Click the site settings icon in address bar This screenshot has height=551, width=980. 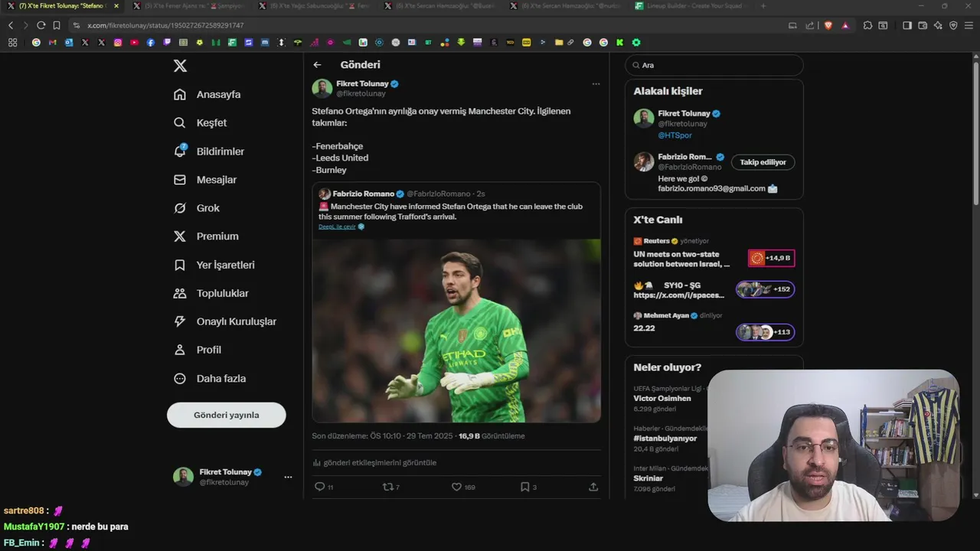(x=77, y=25)
